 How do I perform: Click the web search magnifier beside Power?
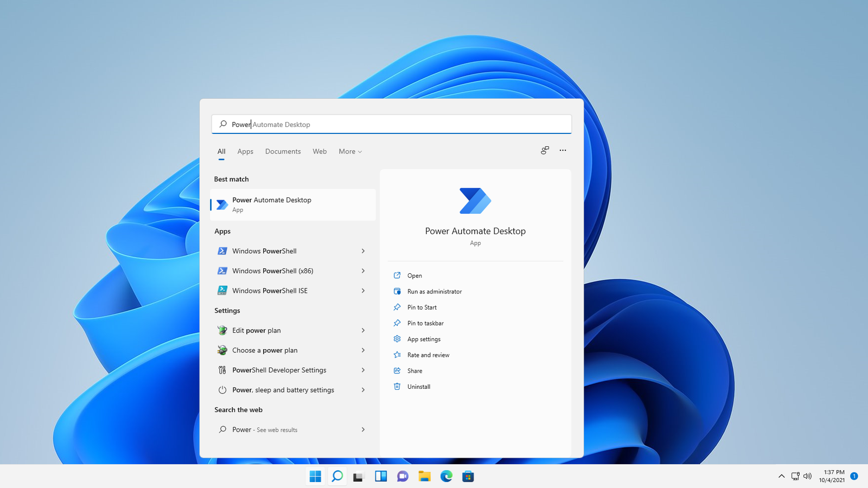point(222,429)
